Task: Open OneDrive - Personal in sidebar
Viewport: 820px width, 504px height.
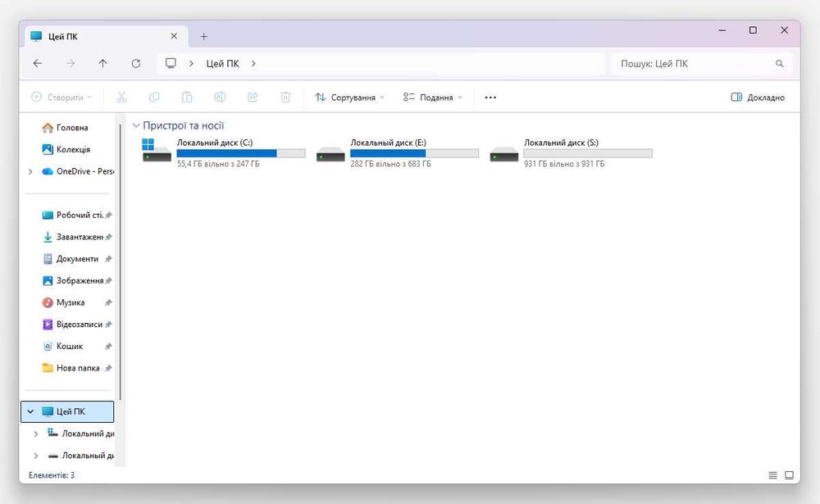Action: pyautogui.click(x=77, y=171)
